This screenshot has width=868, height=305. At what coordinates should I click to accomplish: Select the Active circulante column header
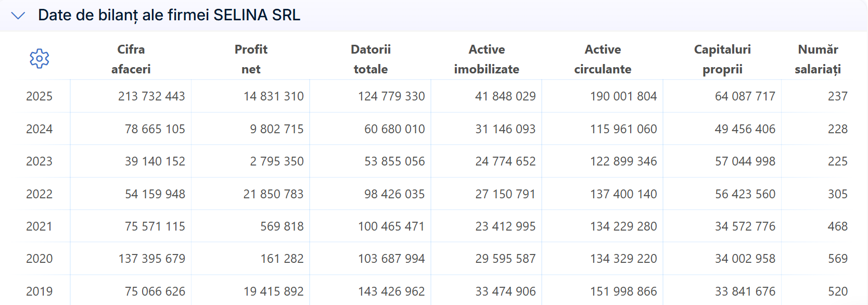tap(603, 59)
